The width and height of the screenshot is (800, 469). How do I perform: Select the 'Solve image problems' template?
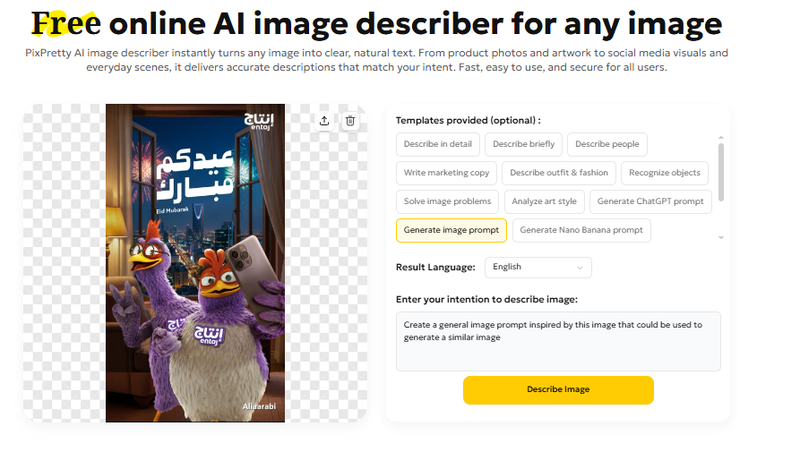point(447,201)
